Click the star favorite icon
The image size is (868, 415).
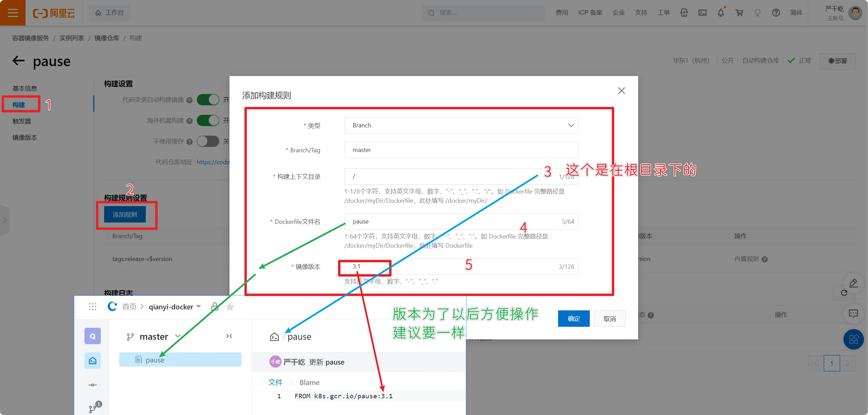point(230,307)
